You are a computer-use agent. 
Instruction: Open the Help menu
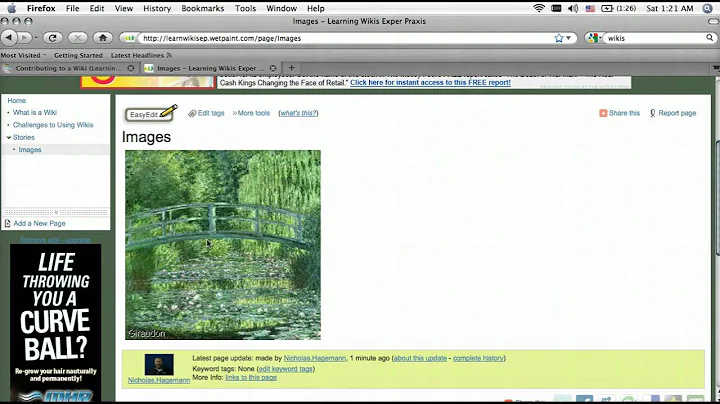point(315,8)
